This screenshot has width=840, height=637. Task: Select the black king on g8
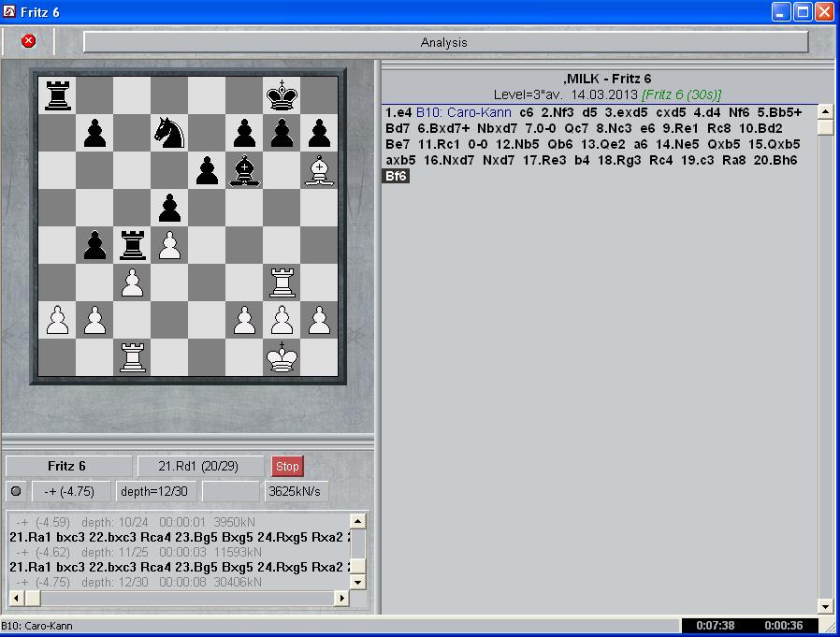pyautogui.click(x=282, y=94)
